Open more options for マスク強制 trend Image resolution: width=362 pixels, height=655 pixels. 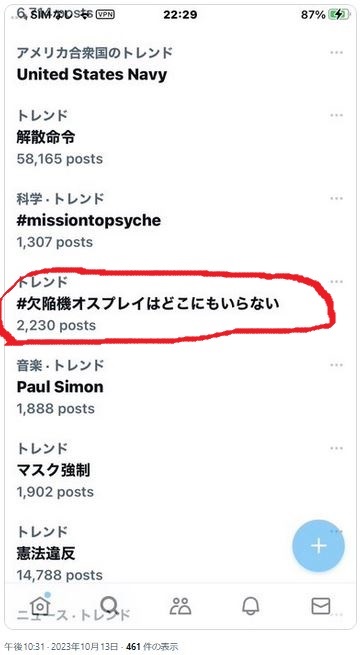[x=337, y=448]
